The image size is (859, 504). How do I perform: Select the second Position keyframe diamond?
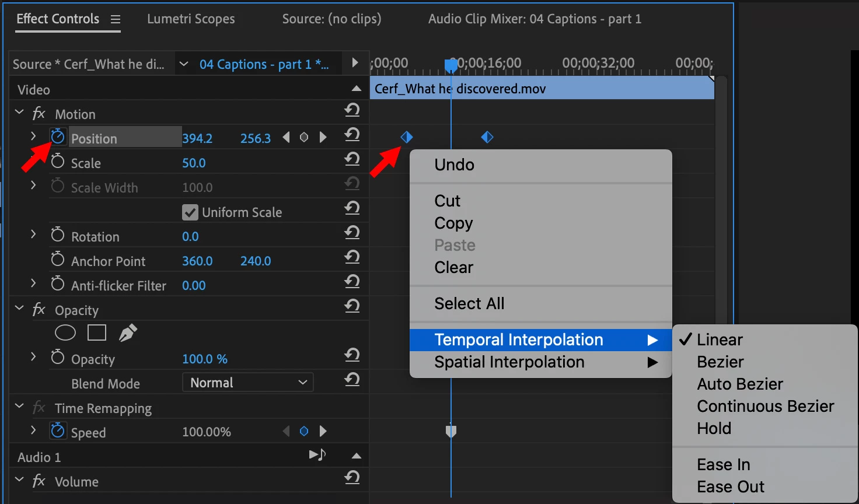487,137
